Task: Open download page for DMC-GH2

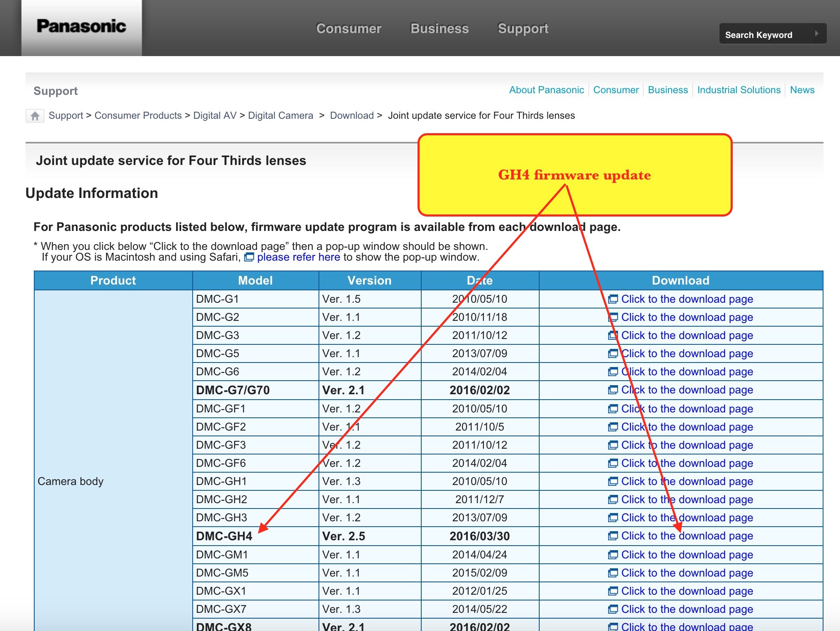Action: (x=687, y=500)
